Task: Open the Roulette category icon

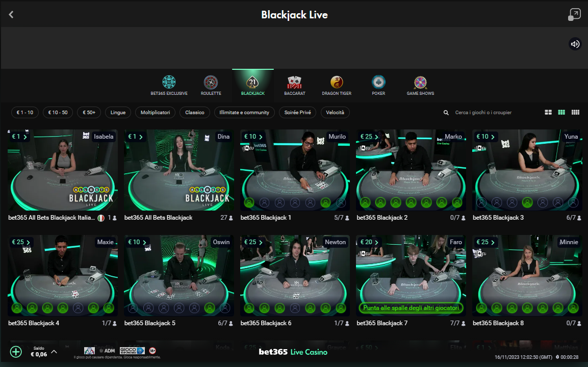Action: coord(211,82)
